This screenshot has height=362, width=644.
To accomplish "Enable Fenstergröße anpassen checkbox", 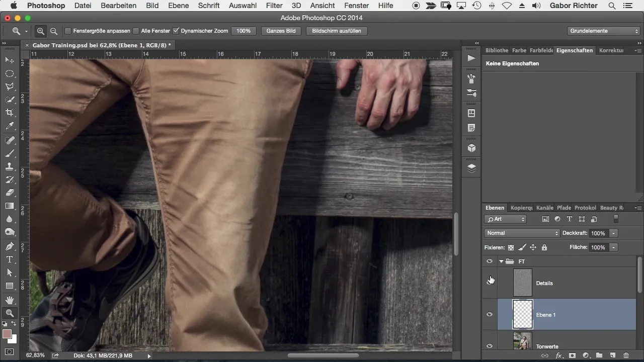I will (68, 31).
